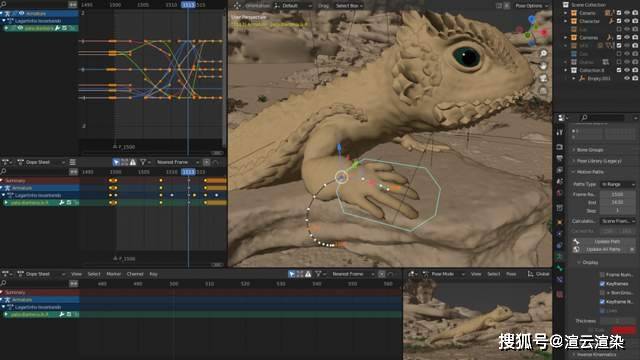Click 'Only Show Selected' arrow in middle dope sheet

click(x=116, y=162)
